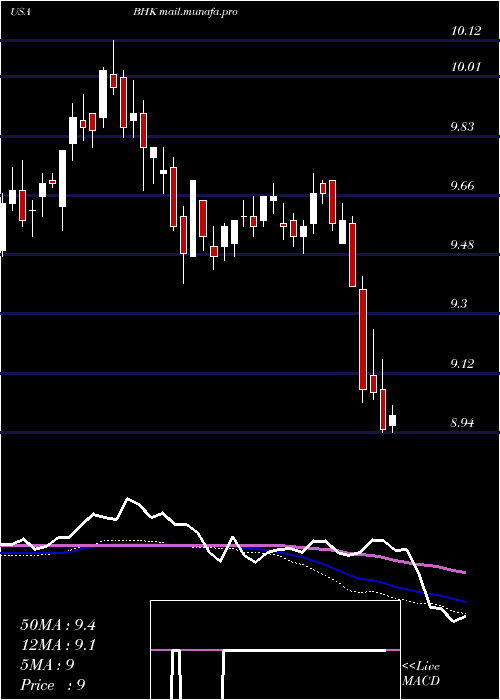Image resolution: width=500 pixels, height=700 pixels.
Task: Click the 9.3 price level label
Action: tap(459, 304)
